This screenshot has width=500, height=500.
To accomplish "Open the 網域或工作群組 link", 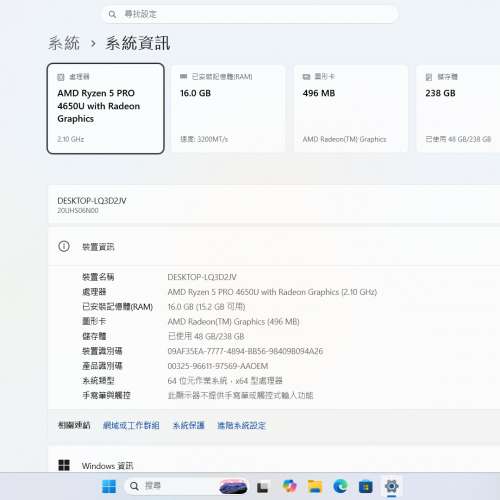I will pos(131,425).
